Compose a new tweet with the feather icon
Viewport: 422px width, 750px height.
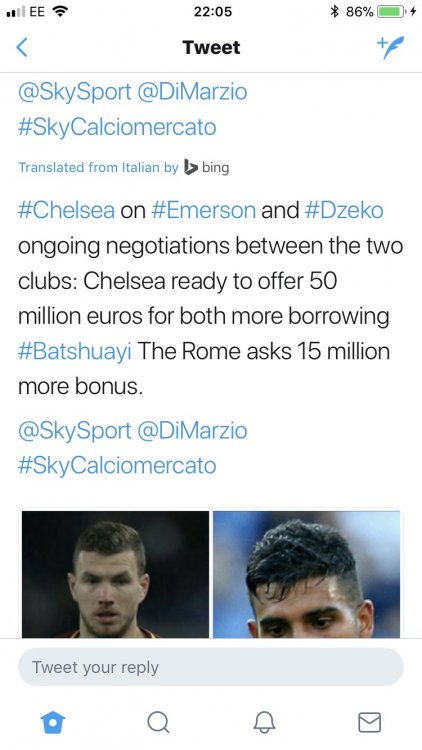pos(390,47)
